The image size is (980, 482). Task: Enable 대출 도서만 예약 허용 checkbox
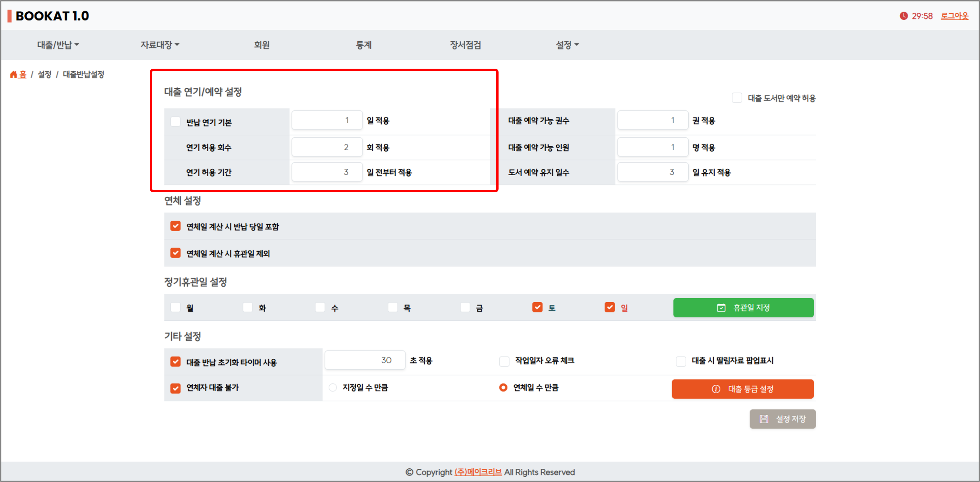tap(737, 98)
